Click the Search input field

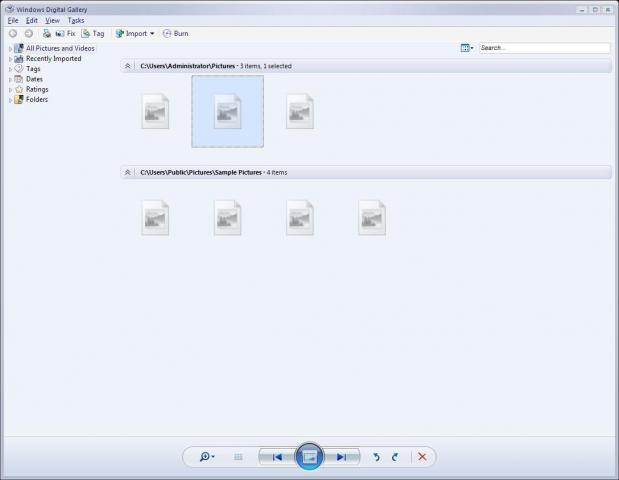pyautogui.click(x=545, y=48)
